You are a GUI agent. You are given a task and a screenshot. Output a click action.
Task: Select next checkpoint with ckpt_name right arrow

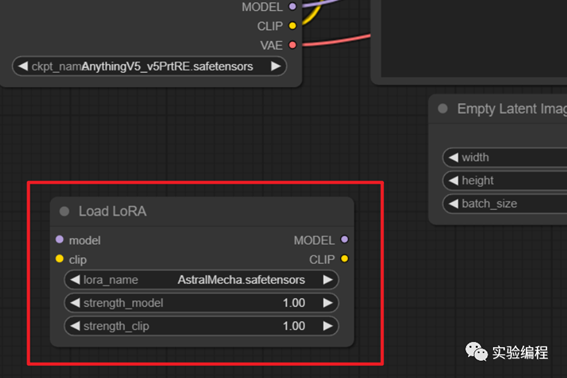[276, 66]
